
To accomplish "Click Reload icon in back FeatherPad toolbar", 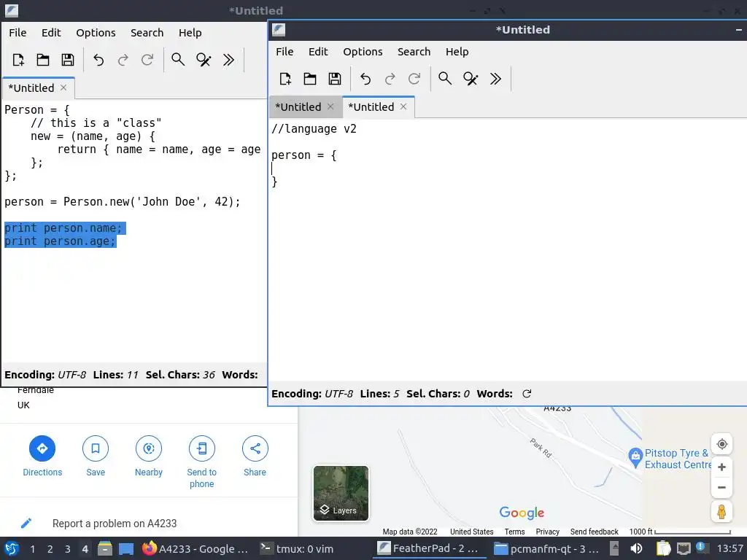I will click(x=147, y=60).
